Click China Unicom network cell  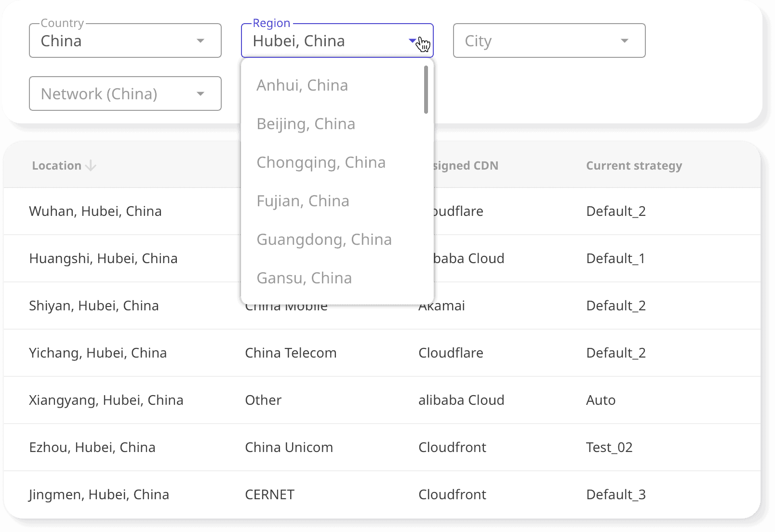[289, 447]
